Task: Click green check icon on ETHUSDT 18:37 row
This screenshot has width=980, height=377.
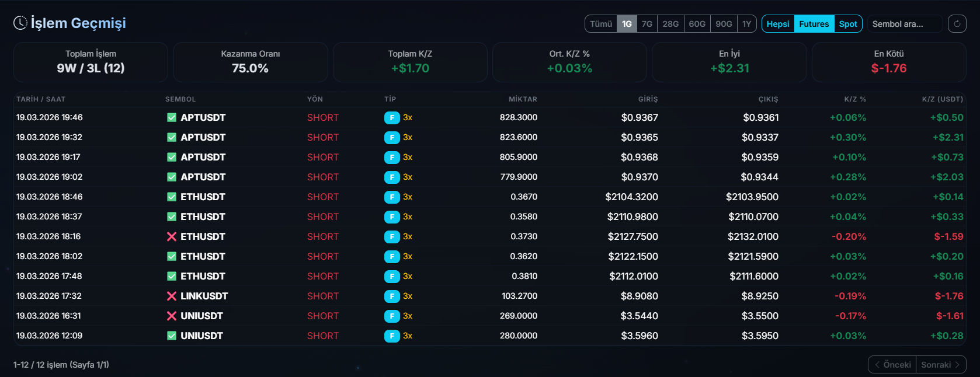Action: (x=172, y=217)
